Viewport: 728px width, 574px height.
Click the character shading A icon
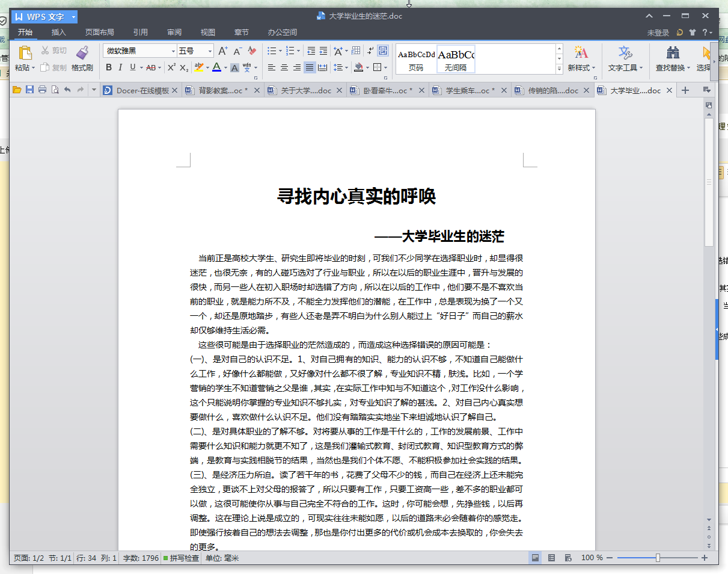(x=235, y=67)
